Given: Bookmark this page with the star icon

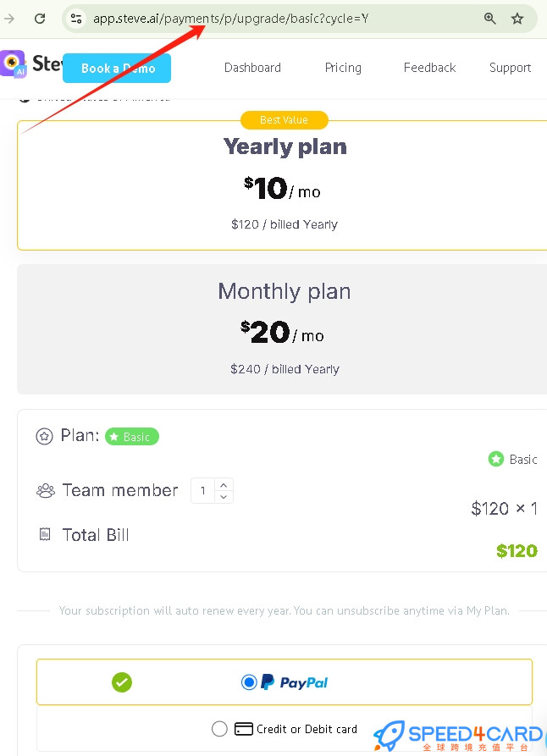Looking at the screenshot, I should 517,19.
